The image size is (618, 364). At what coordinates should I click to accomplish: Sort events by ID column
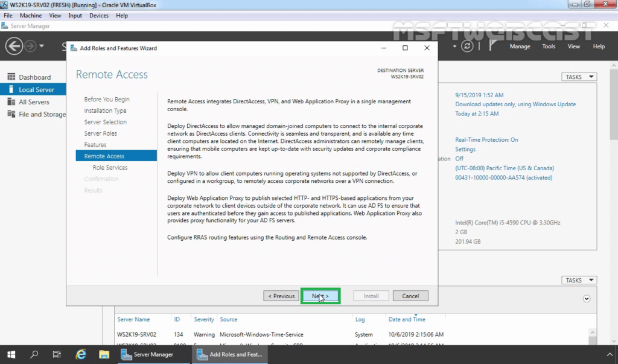tap(177, 319)
